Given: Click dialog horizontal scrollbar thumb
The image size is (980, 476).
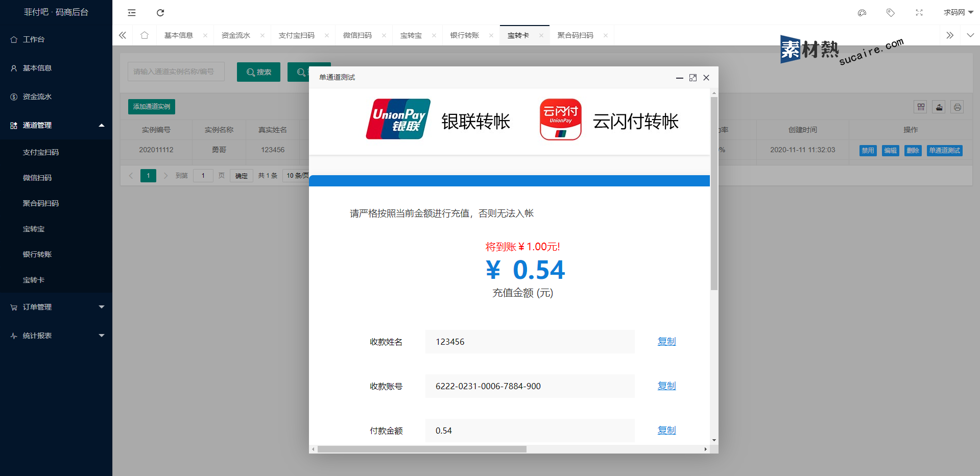Looking at the screenshot, I should coord(422,449).
